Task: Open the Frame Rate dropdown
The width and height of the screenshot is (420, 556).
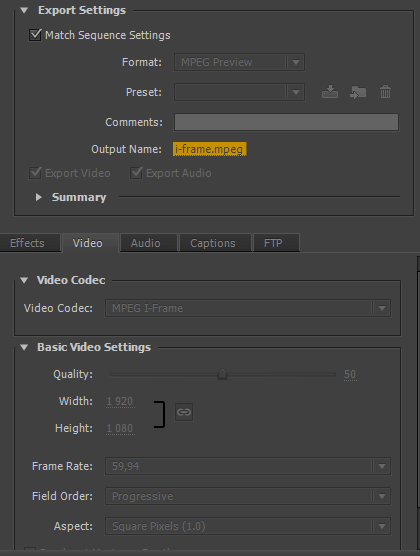Action: pyautogui.click(x=248, y=466)
